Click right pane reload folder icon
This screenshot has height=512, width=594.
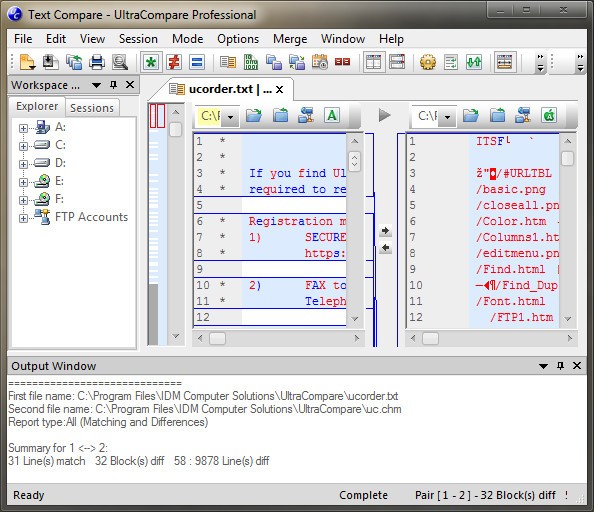pos(497,115)
